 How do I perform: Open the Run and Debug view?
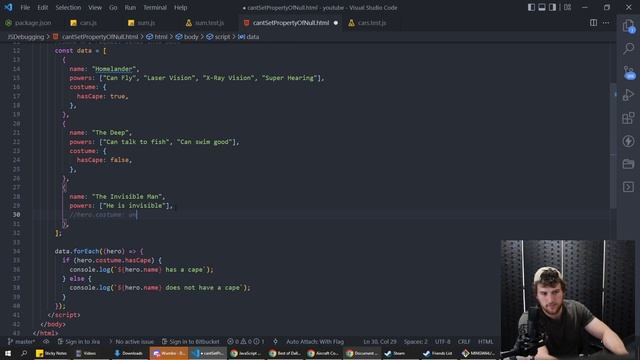(629, 95)
